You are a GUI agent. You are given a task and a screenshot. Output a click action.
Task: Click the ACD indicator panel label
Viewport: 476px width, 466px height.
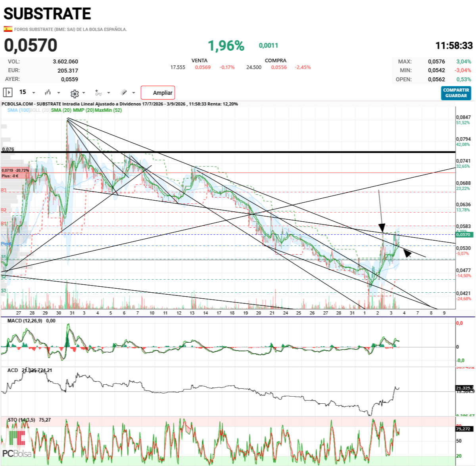13,370
